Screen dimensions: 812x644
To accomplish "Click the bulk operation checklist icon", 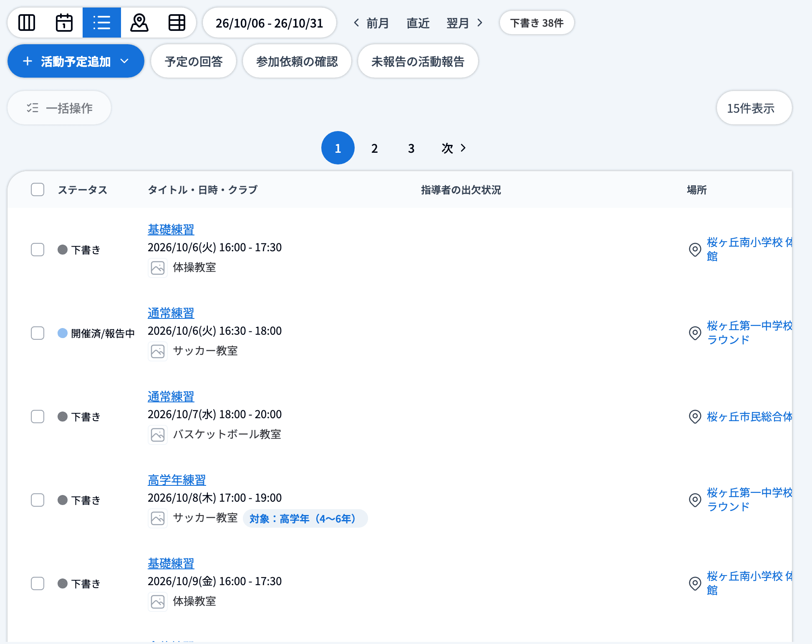I will click(x=33, y=108).
